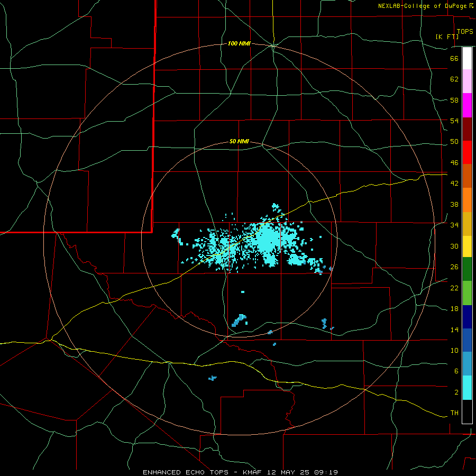
Task: Click the "50" scale value
Action: tap(454, 142)
